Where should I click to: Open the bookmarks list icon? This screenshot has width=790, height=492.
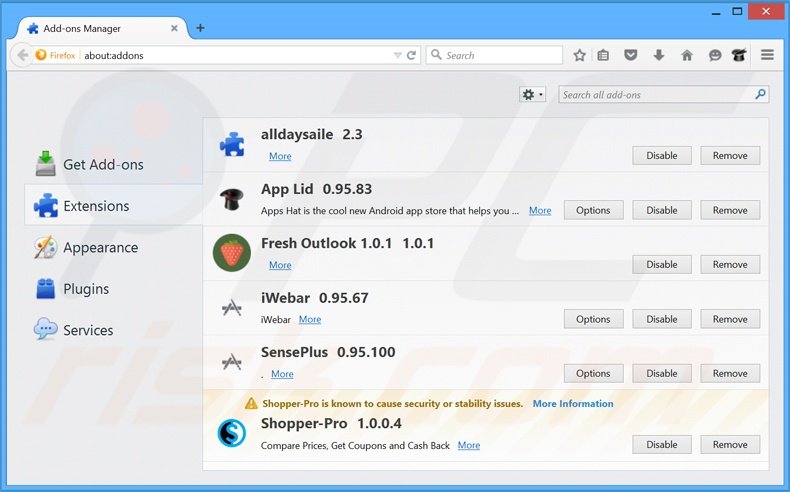coord(603,55)
